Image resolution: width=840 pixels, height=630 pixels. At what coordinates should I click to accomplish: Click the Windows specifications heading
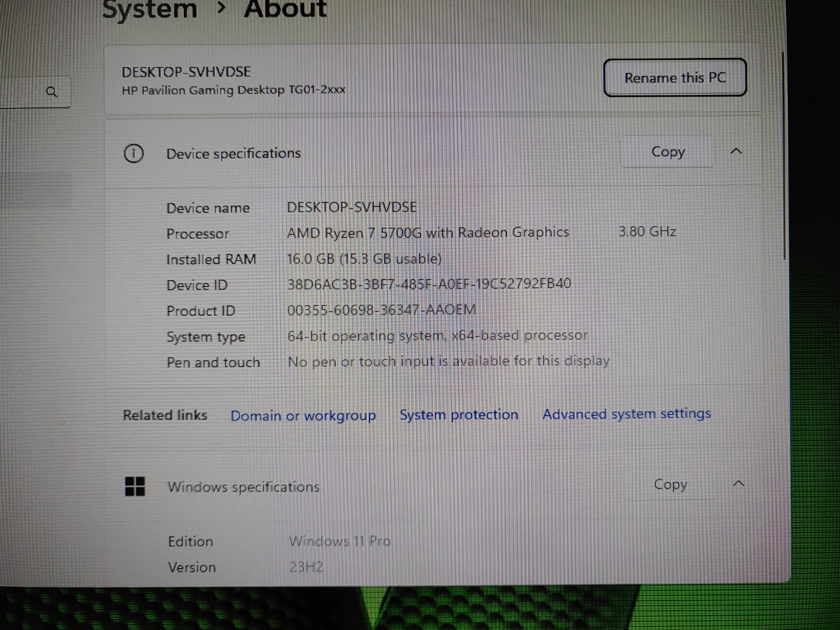243,487
